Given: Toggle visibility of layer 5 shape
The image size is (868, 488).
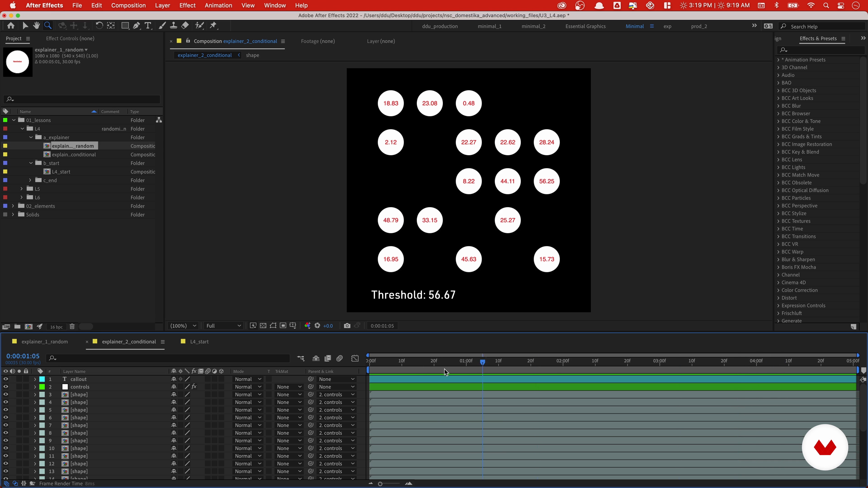Looking at the screenshot, I should pyautogui.click(x=6, y=410).
